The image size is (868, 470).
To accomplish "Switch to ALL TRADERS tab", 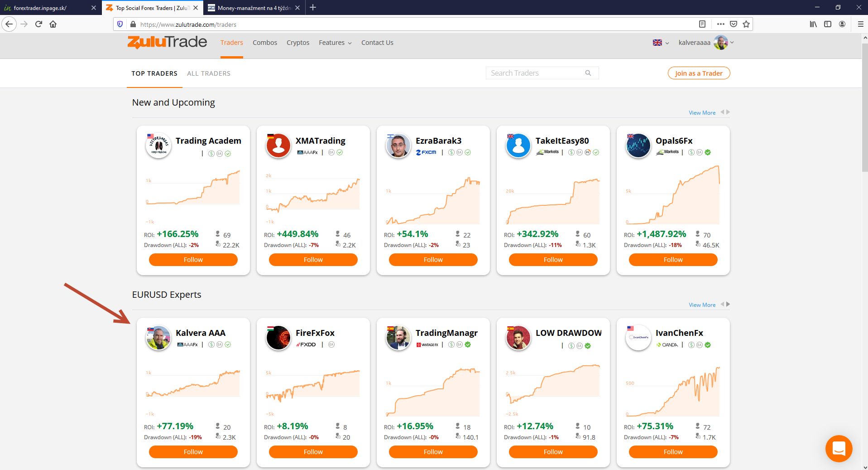I will pos(209,73).
